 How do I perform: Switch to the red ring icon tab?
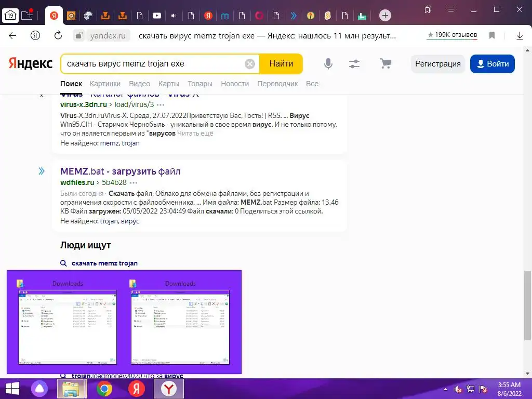pyautogui.click(x=259, y=16)
